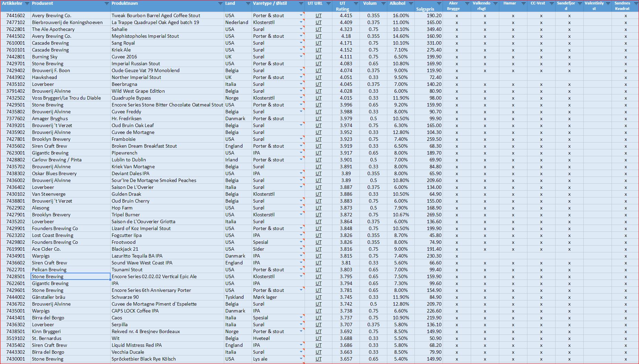Select the Lost Coast Brewing cell
The image size is (639, 364).
[70, 235]
